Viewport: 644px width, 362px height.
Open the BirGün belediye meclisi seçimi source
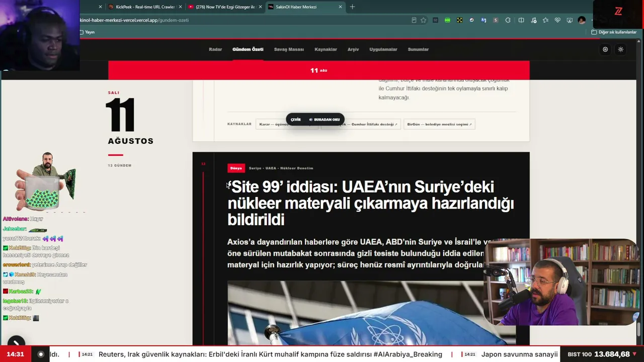tap(439, 124)
